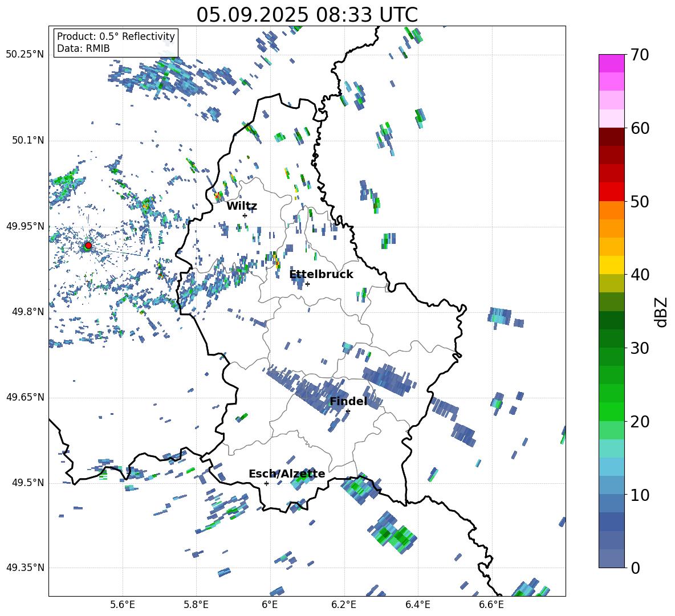Click the 30 colorbar tick label
675x616 pixels.
(640, 348)
